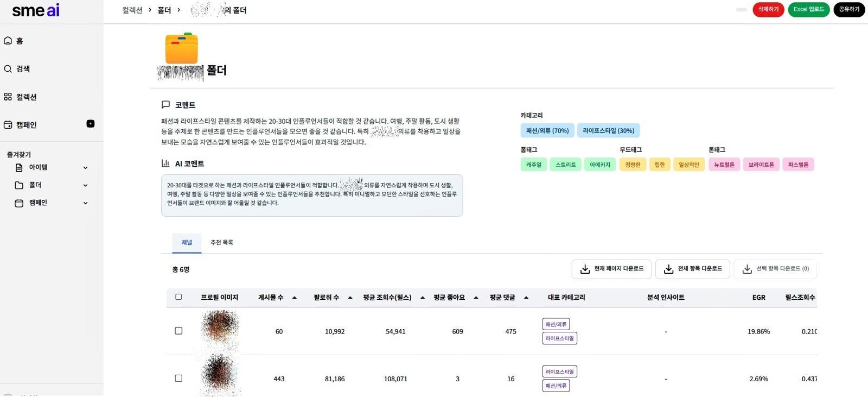This screenshot has height=397, width=868.
Task: Click the 라이프스타일 (30%) category chip
Action: pyautogui.click(x=609, y=131)
